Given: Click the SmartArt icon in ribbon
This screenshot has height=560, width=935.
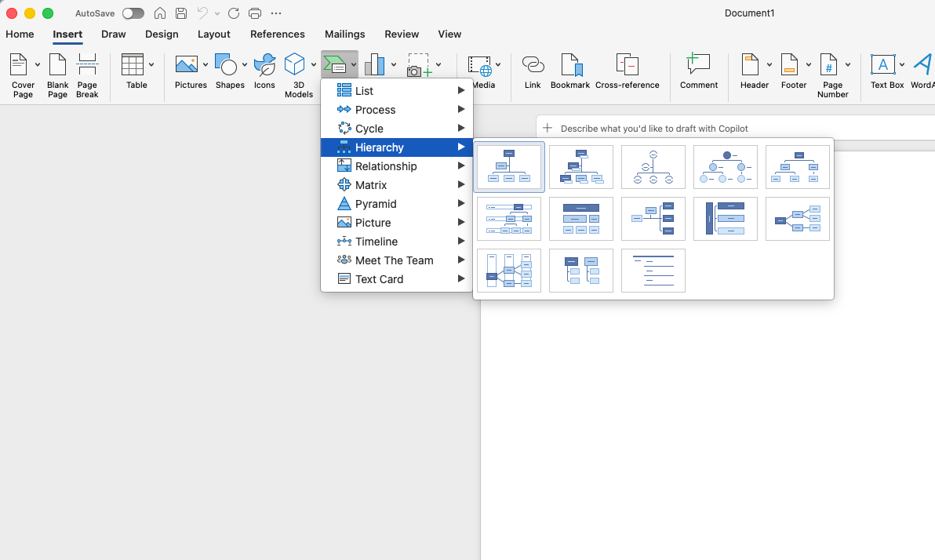Looking at the screenshot, I should coord(335,64).
